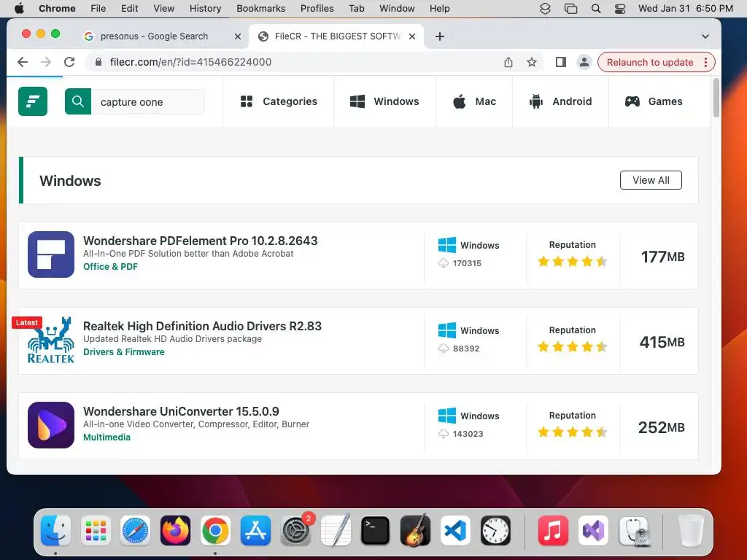Viewport: 747px width, 560px height.
Task: Open Finder from the Dock
Action: coord(55,531)
